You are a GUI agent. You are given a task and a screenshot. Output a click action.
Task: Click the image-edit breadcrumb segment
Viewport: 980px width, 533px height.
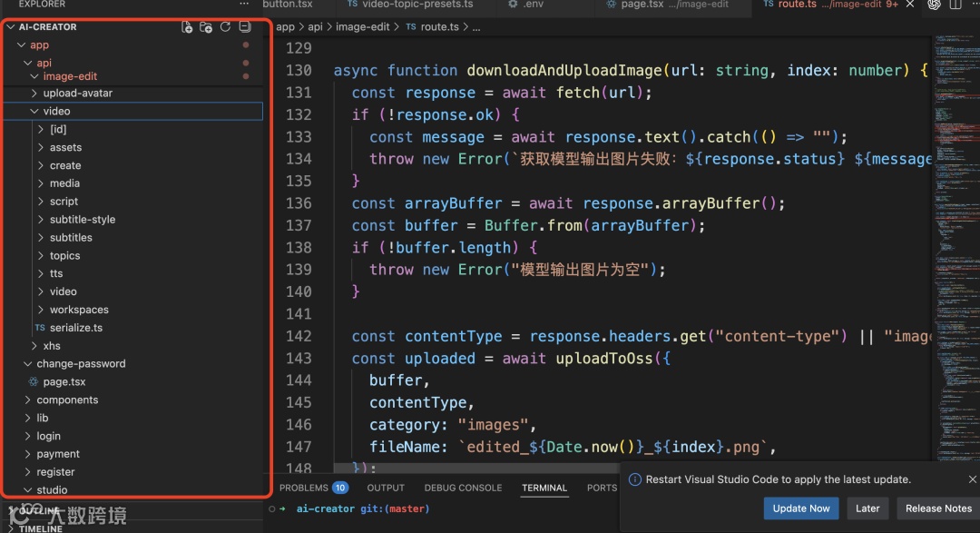(362, 27)
